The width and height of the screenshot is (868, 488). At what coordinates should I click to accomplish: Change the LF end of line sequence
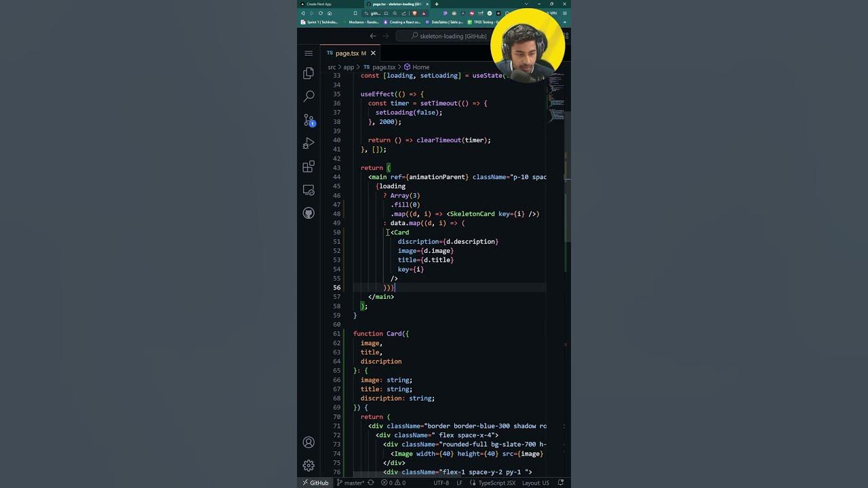pos(459,483)
